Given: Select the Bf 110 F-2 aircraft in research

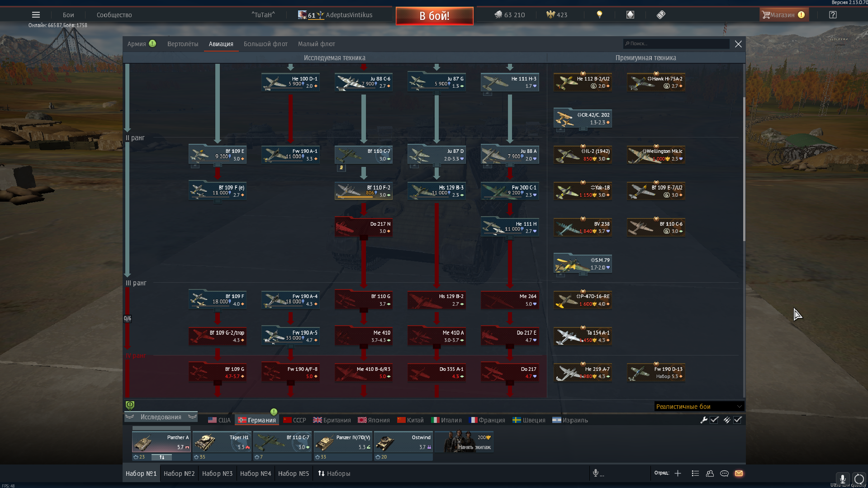Looking at the screenshot, I should click(364, 191).
